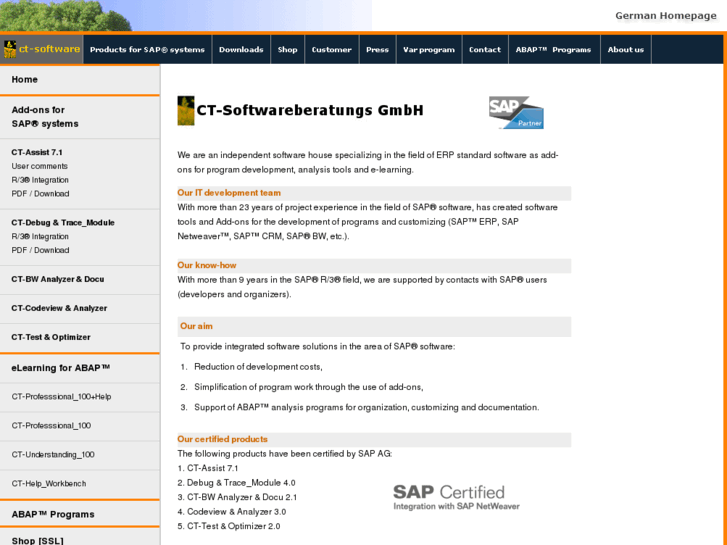The width and height of the screenshot is (727, 545).
Task: Click the CT-Softwareberatungs GmbH heading
Action: pyautogui.click(x=310, y=110)
